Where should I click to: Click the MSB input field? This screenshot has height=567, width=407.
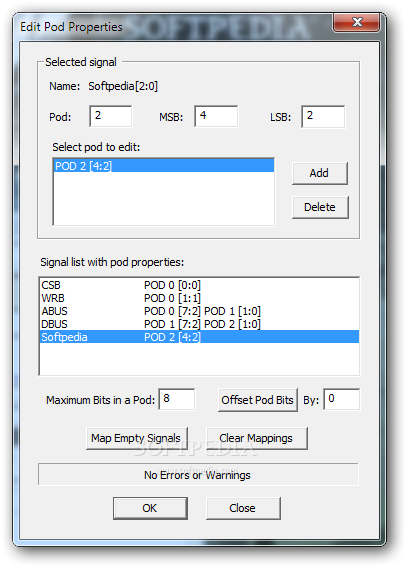[x=216, y=116]
